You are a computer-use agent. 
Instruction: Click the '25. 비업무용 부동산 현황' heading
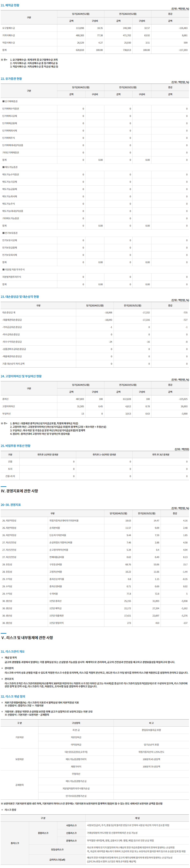coord(15,446)
